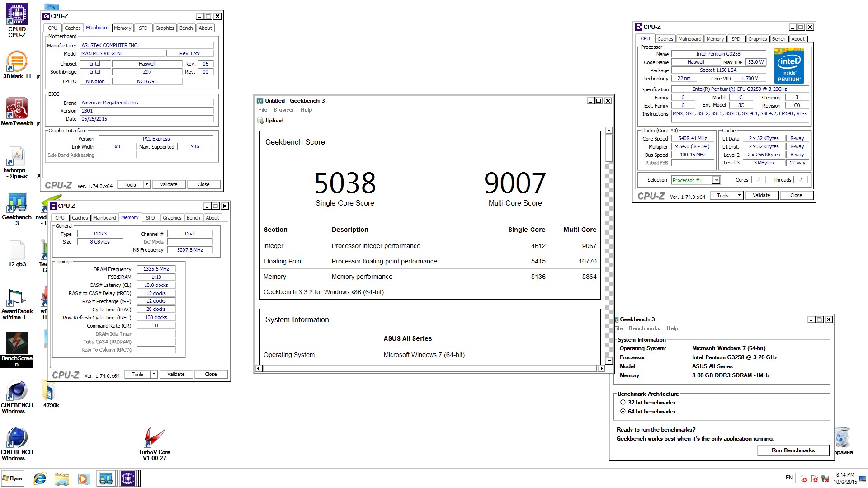Screen dimensions: 868x488
Task: Expand the Processor #1 selection dropdown
Action: [716, 180]
